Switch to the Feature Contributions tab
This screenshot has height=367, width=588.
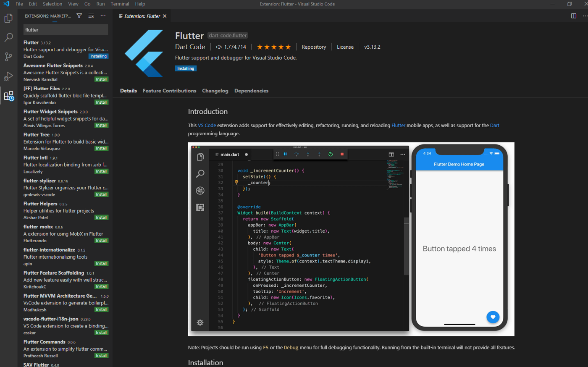[x=169, y=91]
